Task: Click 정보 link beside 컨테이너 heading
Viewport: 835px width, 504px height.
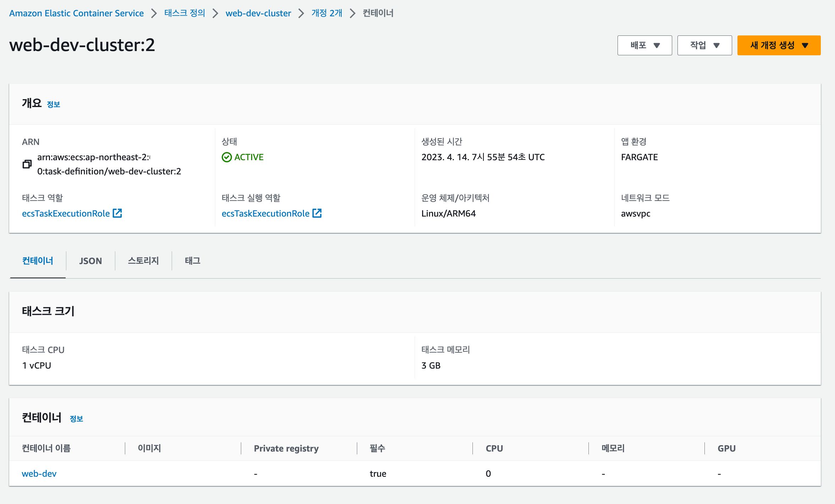Action: (76, 419)
